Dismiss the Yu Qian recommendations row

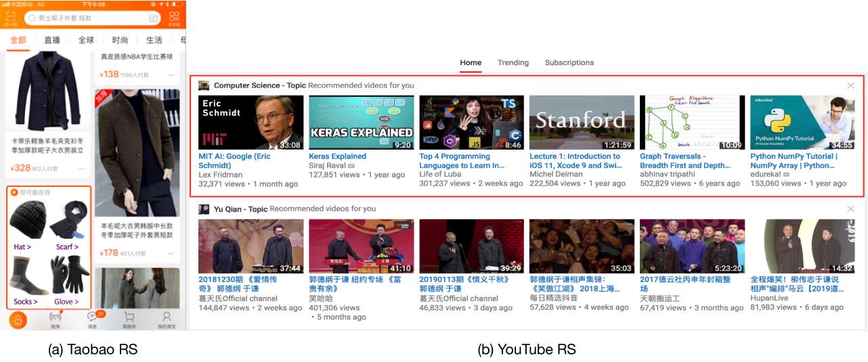pos(850,209)
